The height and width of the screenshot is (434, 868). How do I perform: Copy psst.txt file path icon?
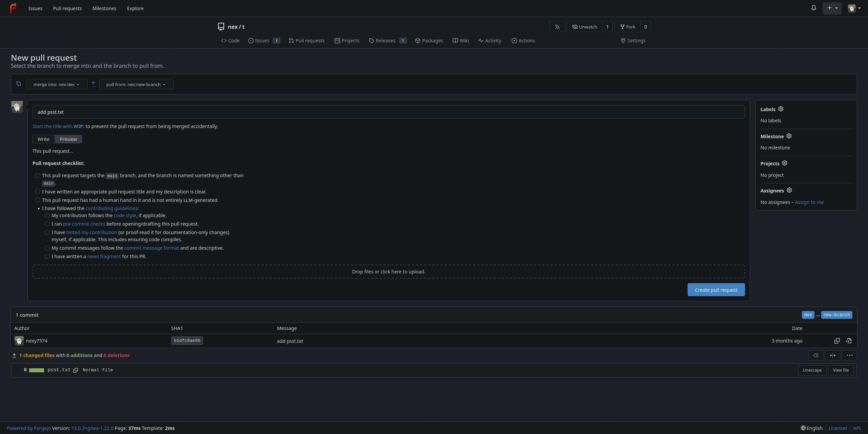(x=76, y=370)
